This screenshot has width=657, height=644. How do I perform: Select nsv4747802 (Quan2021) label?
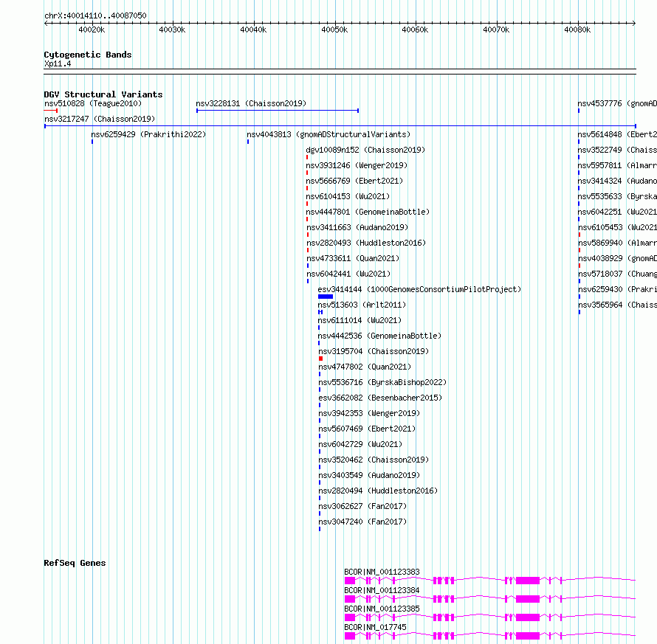point(365,367)
